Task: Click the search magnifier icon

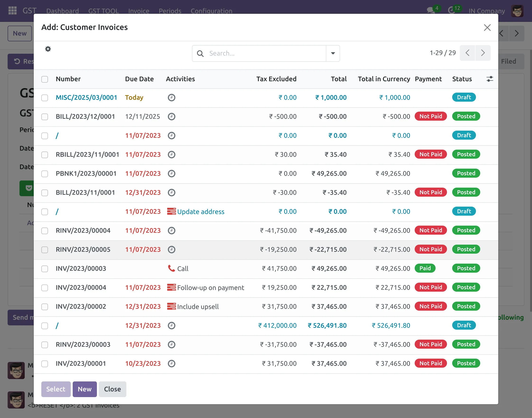Action: coord(200,53)
